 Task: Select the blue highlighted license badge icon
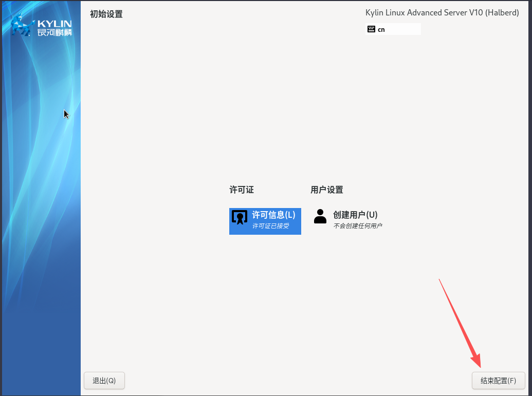pos(239,217)
